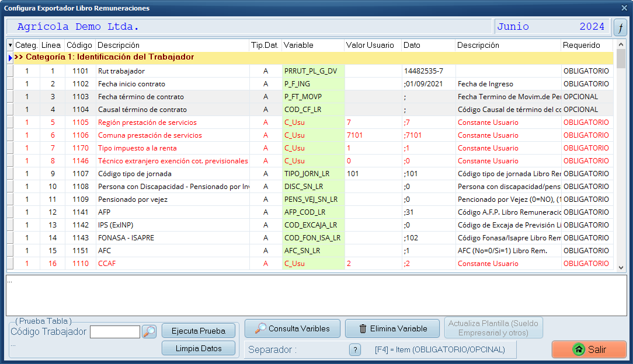
Task: Click Dato cell ';102'
Action: (x=428, y=238)
